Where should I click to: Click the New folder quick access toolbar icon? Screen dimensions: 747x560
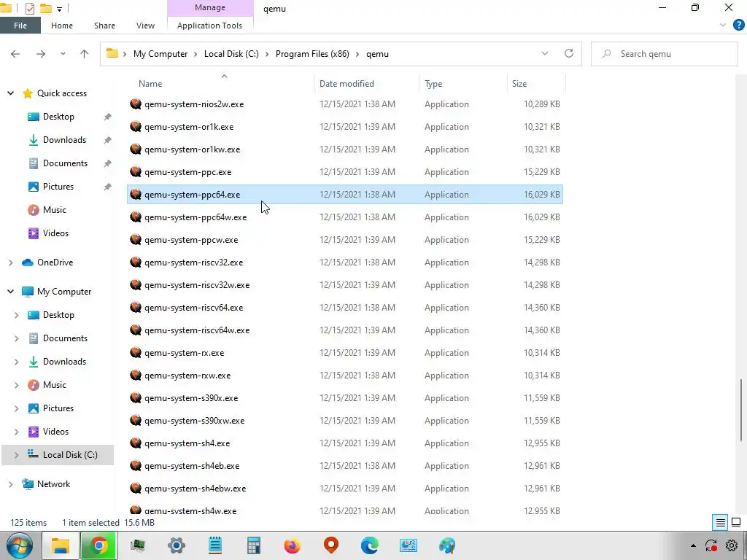point(45,9)
